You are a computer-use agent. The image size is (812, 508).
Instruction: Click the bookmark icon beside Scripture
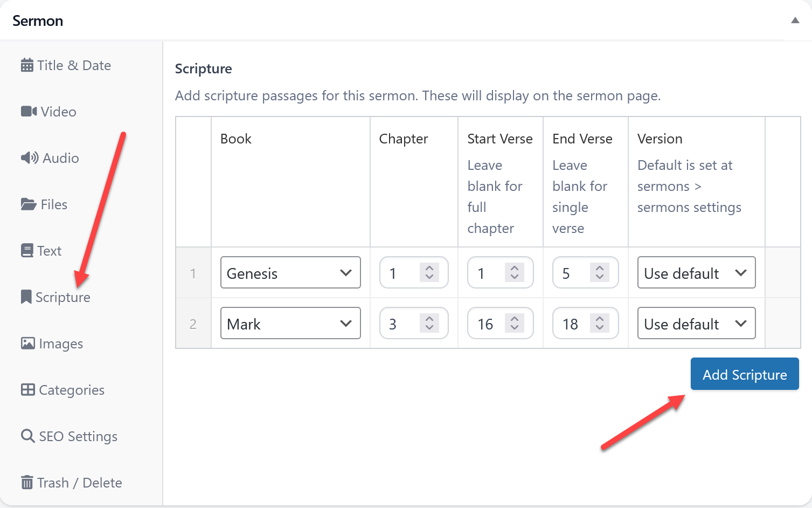[26, 297]
